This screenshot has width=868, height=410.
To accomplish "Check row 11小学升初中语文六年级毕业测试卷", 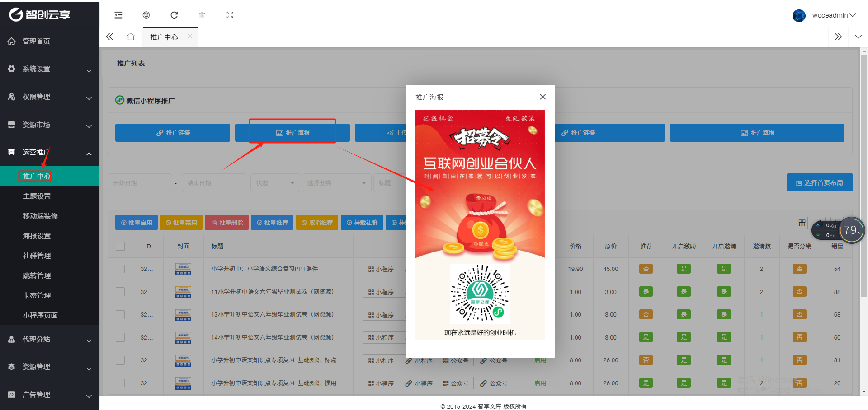I will tap(120, 292).
